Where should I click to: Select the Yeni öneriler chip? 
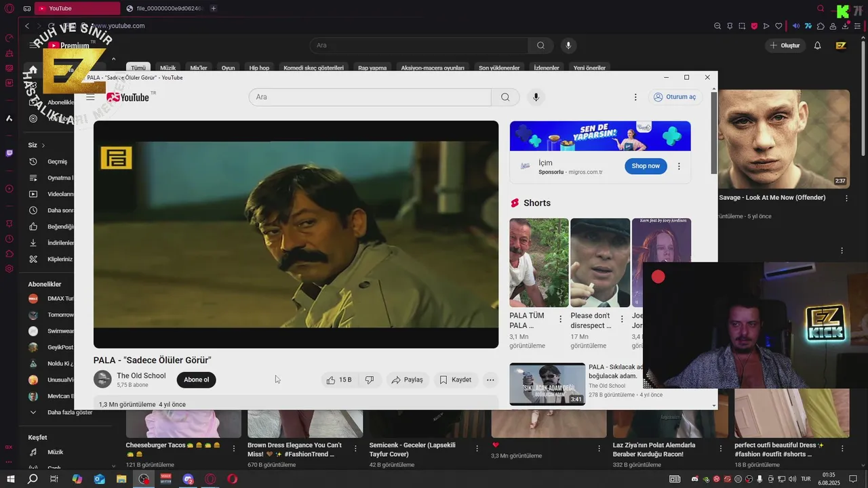[589, 68]
